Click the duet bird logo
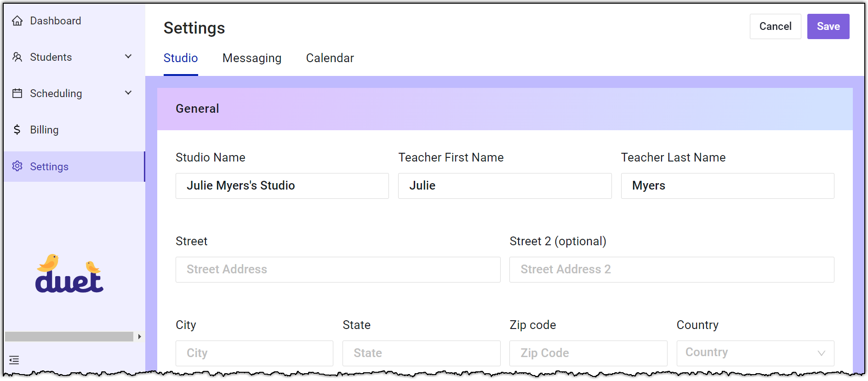 (69, 274)
